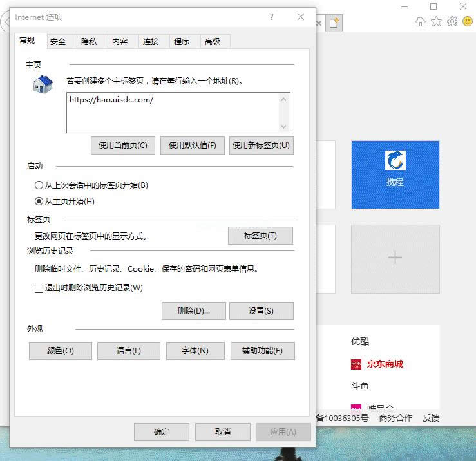
Task: Click the homepage box scroll-down arrow
Action: coord(283,127)
